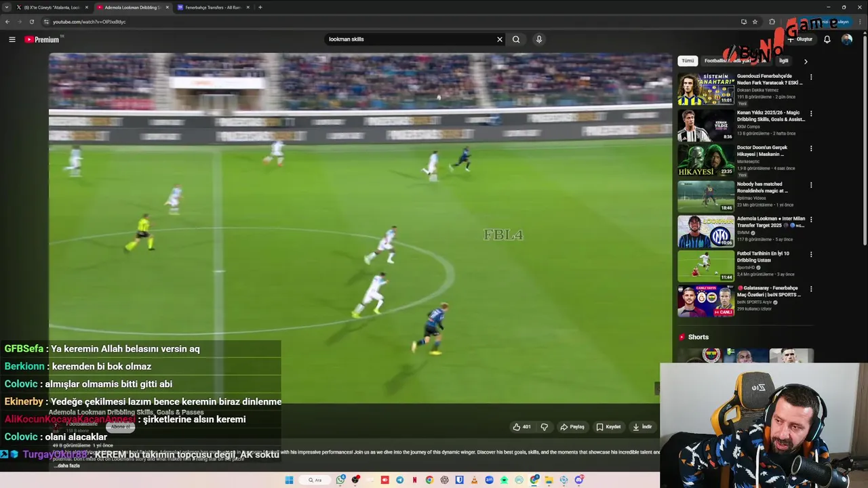The image size is (868, 488).
Task: Open 'Kenan Yıldız 2025/26 - Magic' video title
Action: point(771,116)
